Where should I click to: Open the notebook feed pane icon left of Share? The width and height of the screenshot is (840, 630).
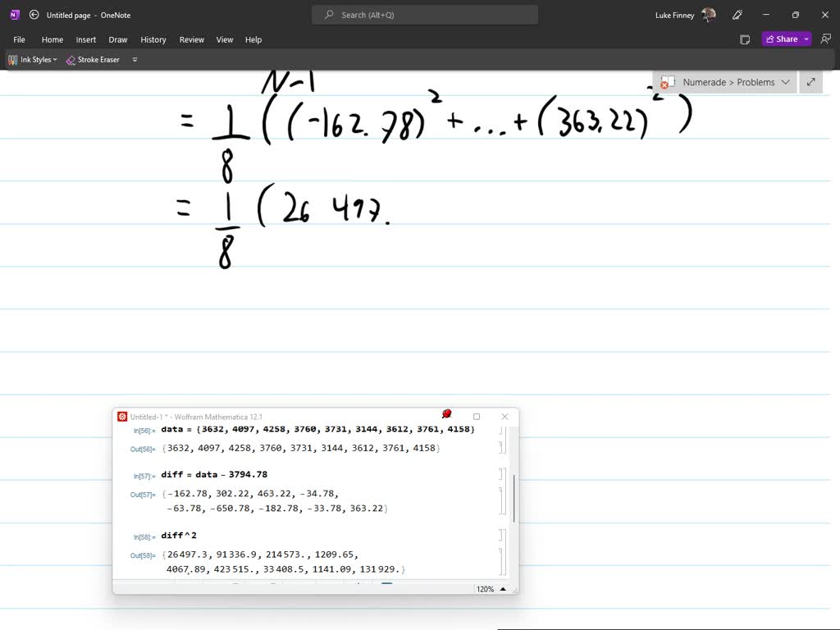(745, 39)
